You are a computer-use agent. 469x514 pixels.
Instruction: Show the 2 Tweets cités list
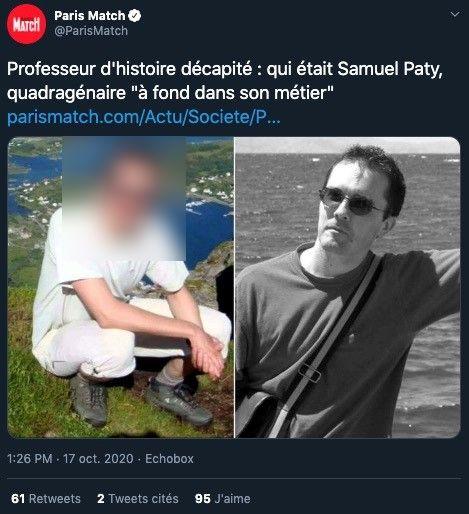click(x=138, y=499)
